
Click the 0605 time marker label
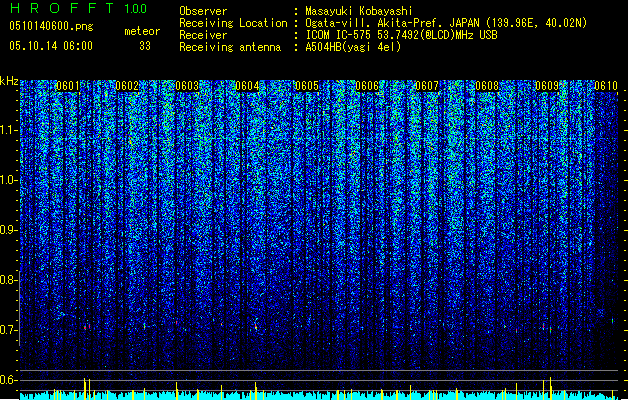[307, 86]
